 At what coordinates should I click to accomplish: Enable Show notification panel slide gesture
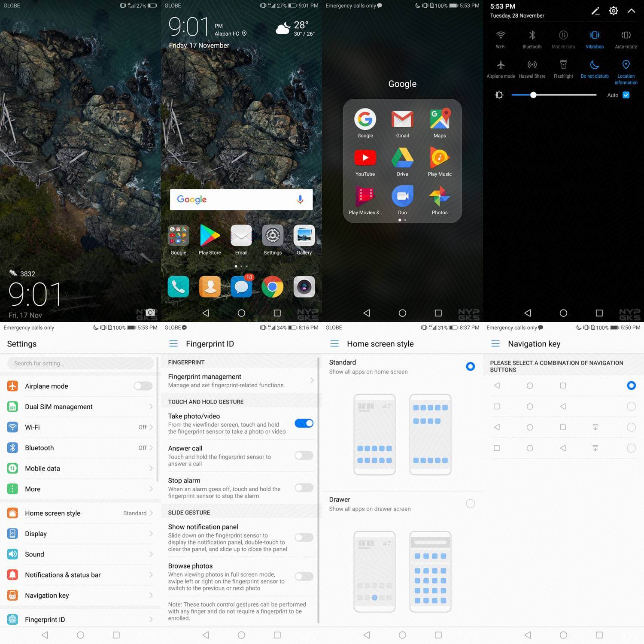304,538
